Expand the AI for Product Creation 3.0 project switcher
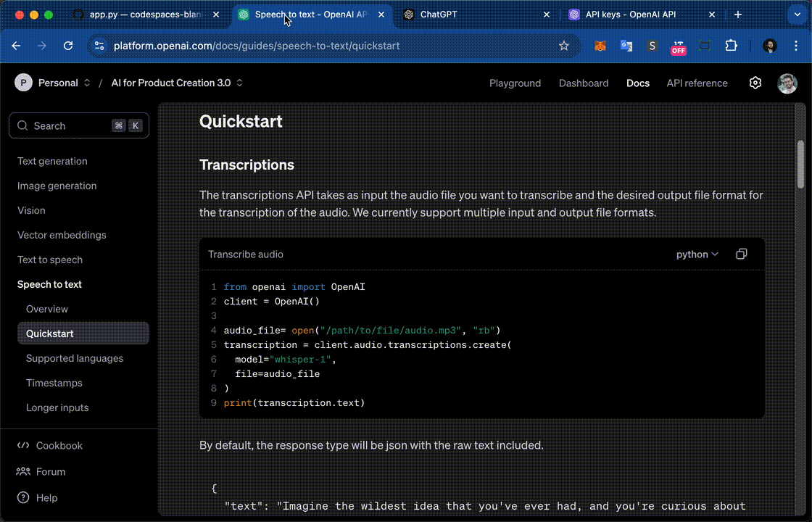The width and height of the screenshot is (812, 522). pos(239,83)
